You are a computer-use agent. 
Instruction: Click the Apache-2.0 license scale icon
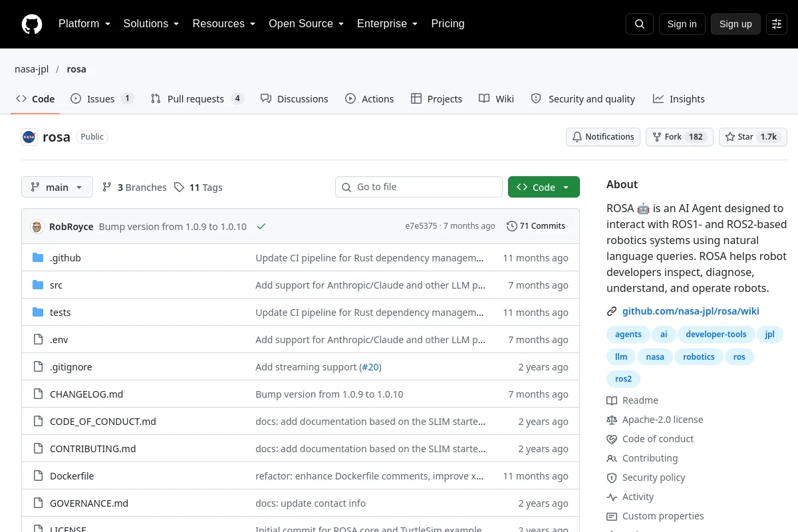[612, 420]
